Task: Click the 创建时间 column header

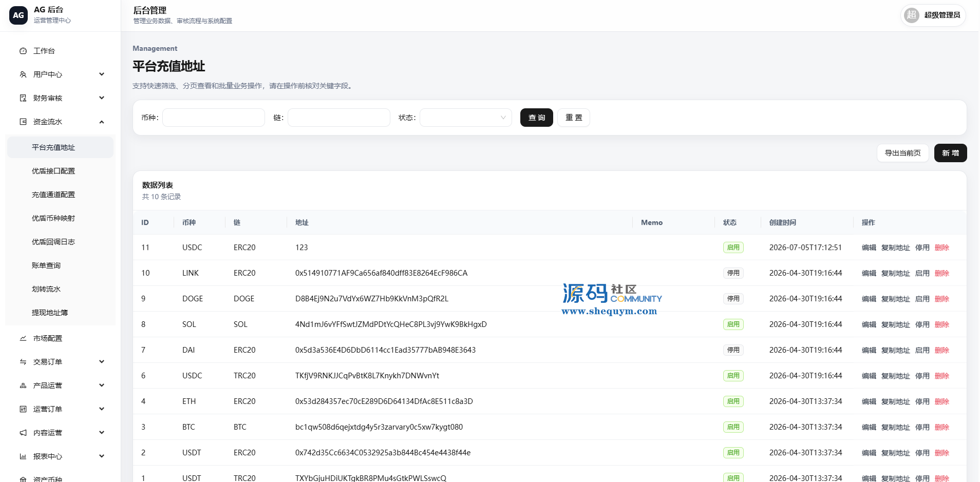Action: pos(783,222)
